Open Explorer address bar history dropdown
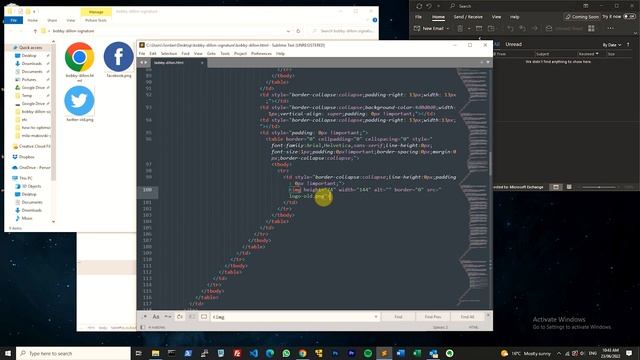The height and width of the screenshot is (360, 640). coord(288,31)
